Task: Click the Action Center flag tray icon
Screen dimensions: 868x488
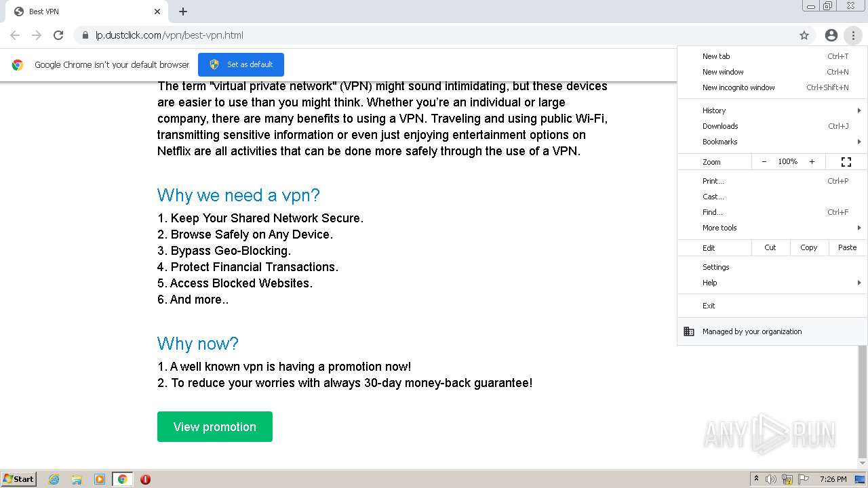Action: tap(804, 479)
